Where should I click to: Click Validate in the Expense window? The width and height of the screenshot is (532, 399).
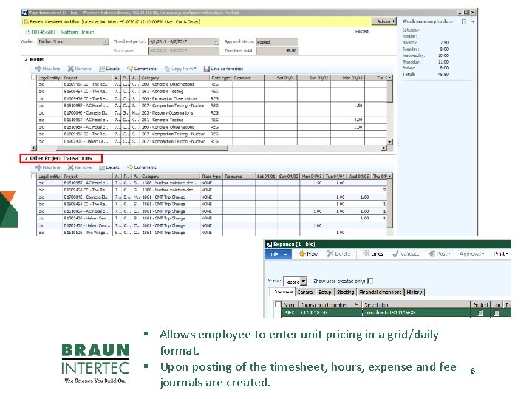pyautogui.click(x=406, y=253)
